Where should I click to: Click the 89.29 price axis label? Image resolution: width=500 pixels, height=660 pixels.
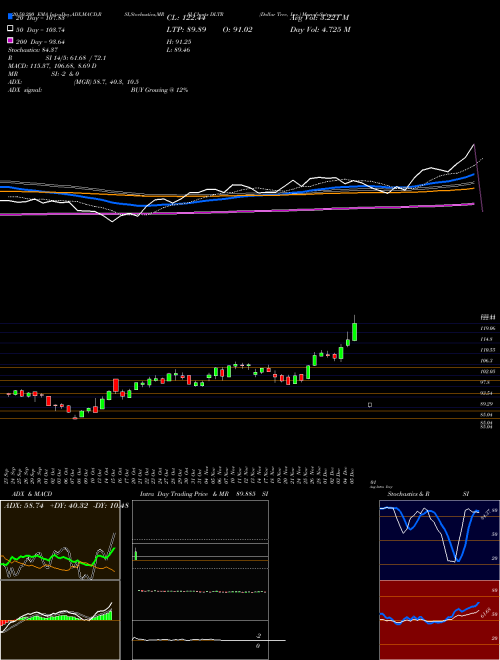point(487,404)
